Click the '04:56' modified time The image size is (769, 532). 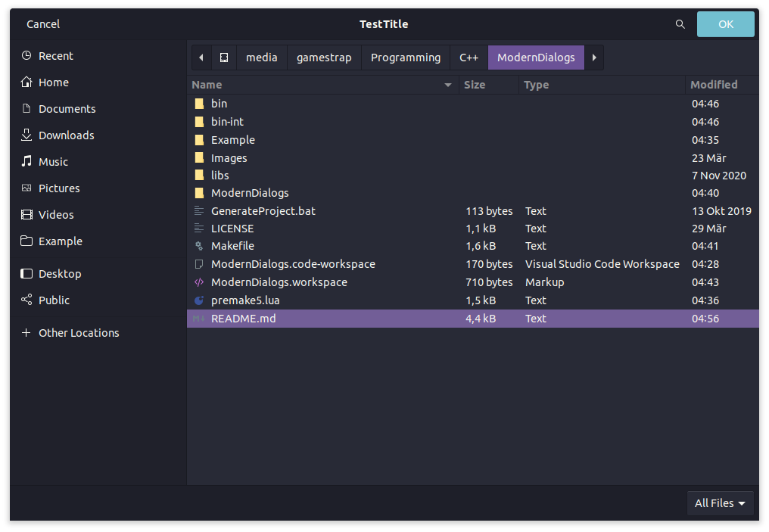(x=705, y=319)
